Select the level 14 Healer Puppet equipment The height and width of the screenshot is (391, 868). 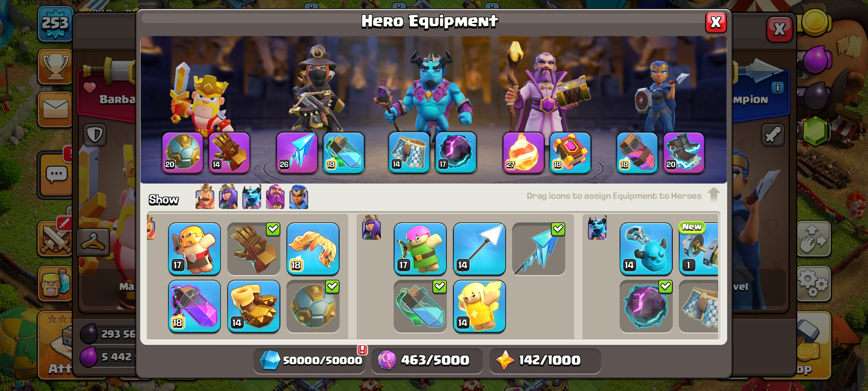coord(479,306)
